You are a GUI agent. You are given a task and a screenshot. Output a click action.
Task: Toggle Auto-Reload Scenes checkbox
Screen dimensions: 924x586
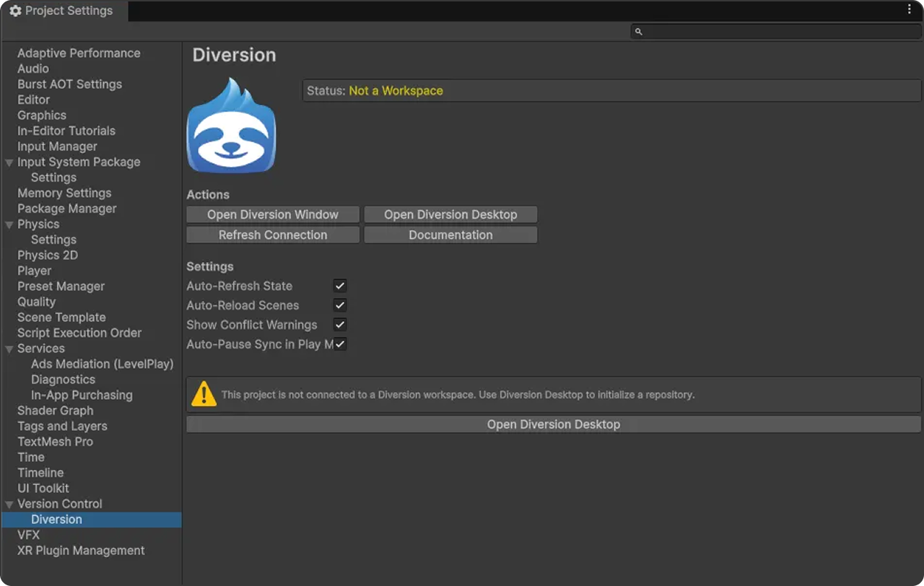click(340, 305)
